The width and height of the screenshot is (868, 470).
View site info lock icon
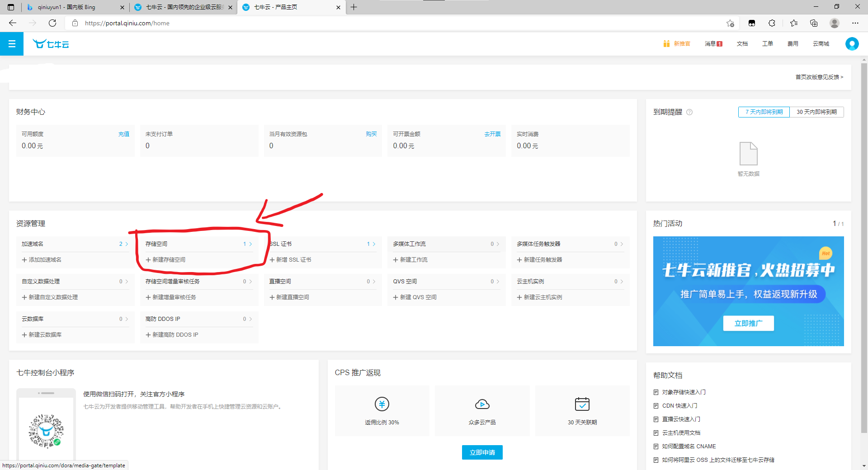[75, 23]
